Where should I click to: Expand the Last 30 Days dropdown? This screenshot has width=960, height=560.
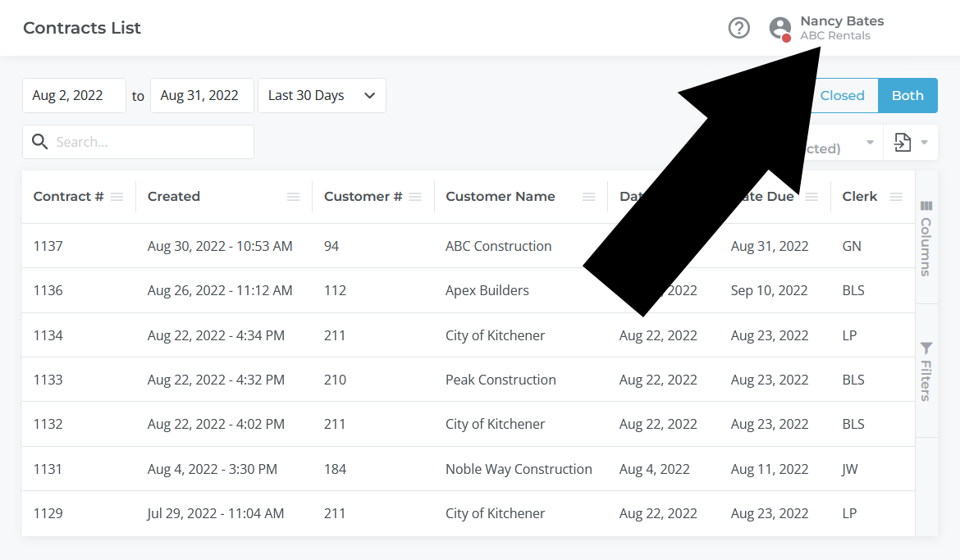[x=322, y=96]
